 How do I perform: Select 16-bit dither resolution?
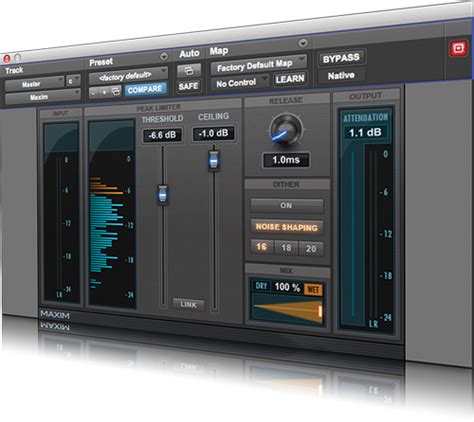coord(262,247)
